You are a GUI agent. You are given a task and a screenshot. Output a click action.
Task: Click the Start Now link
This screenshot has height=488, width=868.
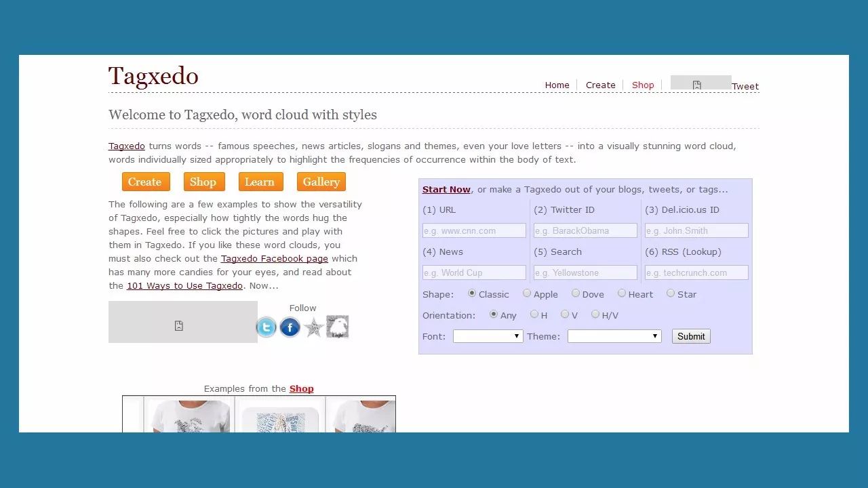coord(446,190)
